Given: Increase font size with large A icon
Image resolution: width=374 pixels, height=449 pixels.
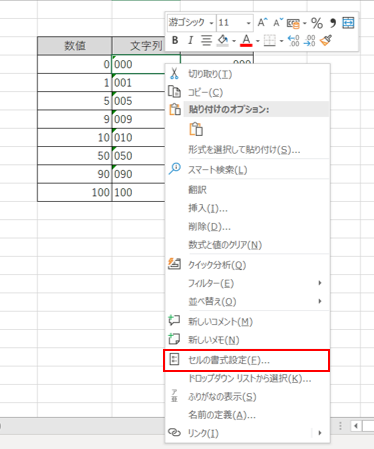Looking at the screenshot, I should [262, 23].
